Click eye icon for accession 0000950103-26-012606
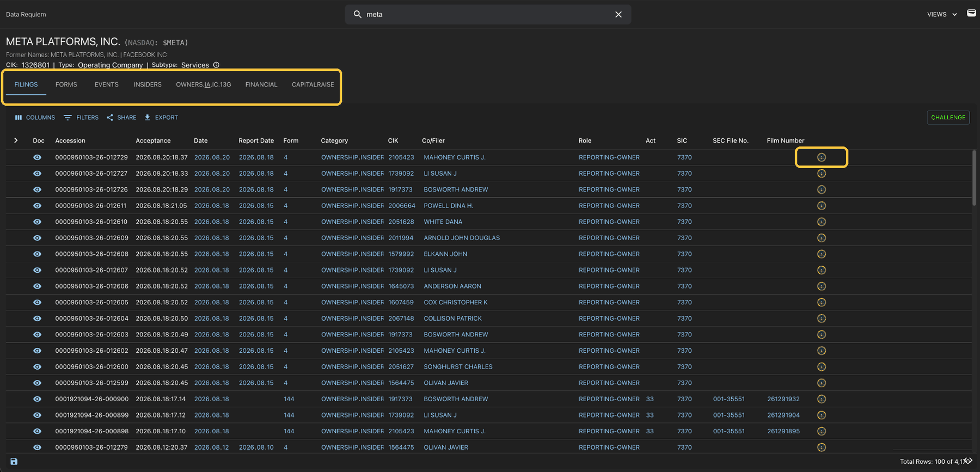This screenshot has width=980, height=472. pos(37,286)
